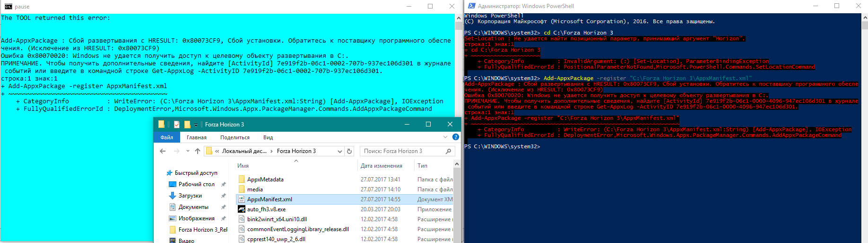
Task: Open Forza Horizon 3_Rel folder in navigation pane
Action: [203, 230]
